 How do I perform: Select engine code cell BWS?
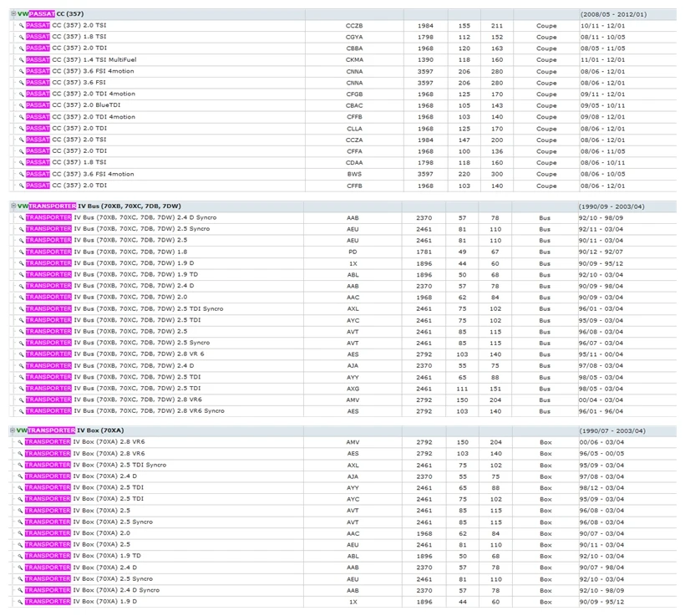tap(354, 174)
